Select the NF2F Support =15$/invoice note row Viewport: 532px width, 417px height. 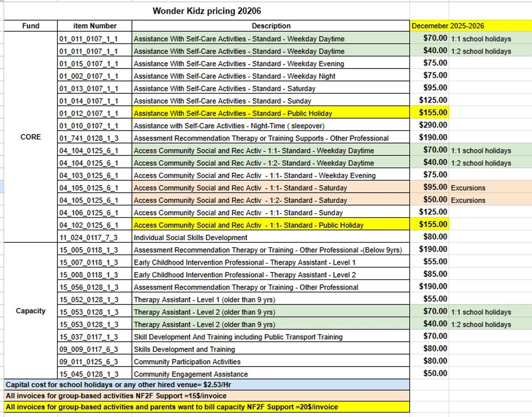[116, 396]
